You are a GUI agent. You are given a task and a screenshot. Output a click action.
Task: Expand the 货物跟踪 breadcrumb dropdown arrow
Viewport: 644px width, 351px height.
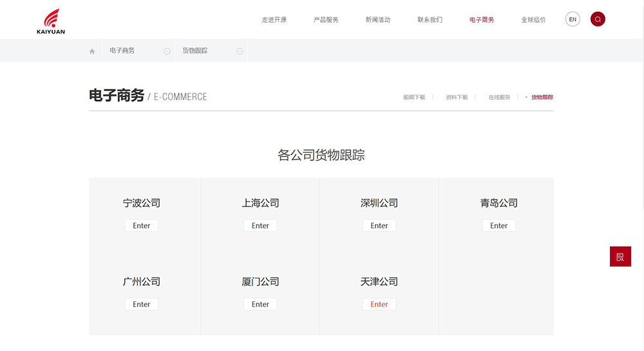(240, 52)
